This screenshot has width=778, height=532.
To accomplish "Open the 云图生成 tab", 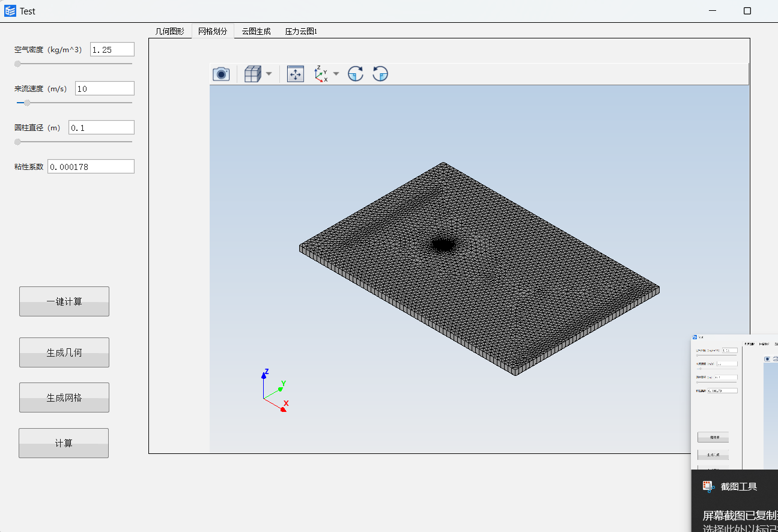I will 256,31.
